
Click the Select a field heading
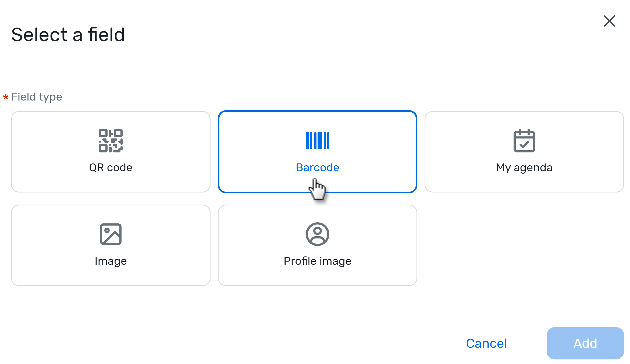(68, 35)
